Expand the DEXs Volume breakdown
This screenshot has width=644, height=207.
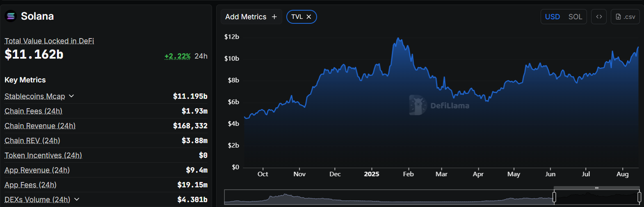(77, 199)
